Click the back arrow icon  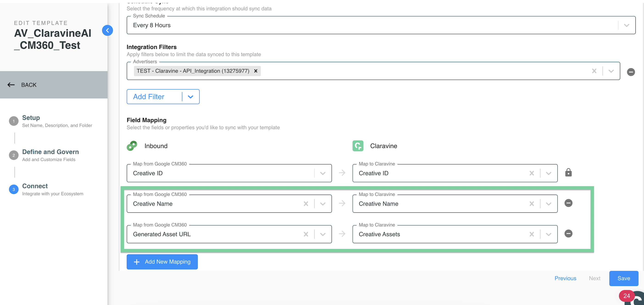click(x=11, y=85)
